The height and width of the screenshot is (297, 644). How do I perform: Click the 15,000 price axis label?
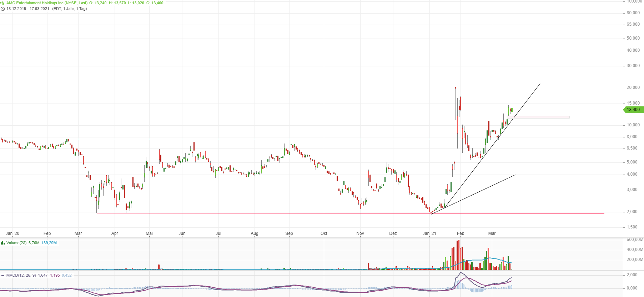click(633, 103)
